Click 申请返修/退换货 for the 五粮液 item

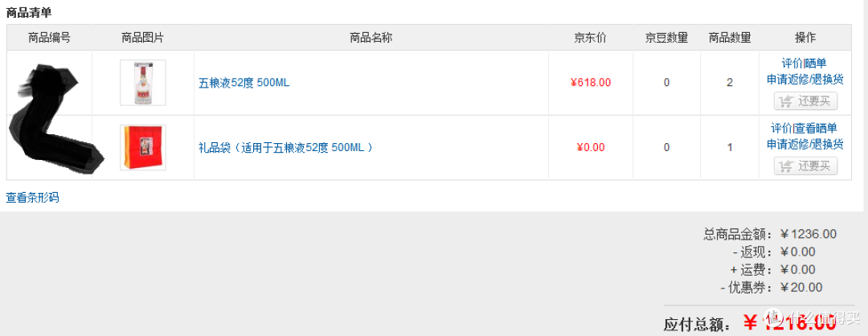pos(805,79)
